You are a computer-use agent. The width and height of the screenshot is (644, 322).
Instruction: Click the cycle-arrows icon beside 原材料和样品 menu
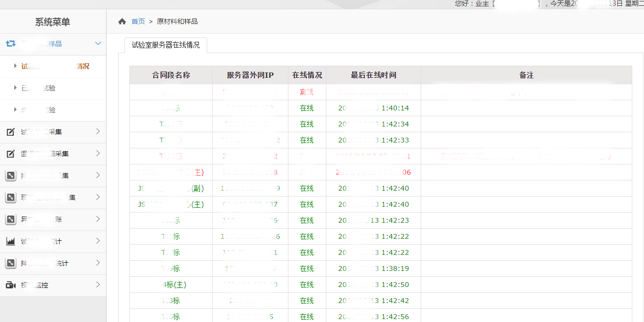click(11, 44)
